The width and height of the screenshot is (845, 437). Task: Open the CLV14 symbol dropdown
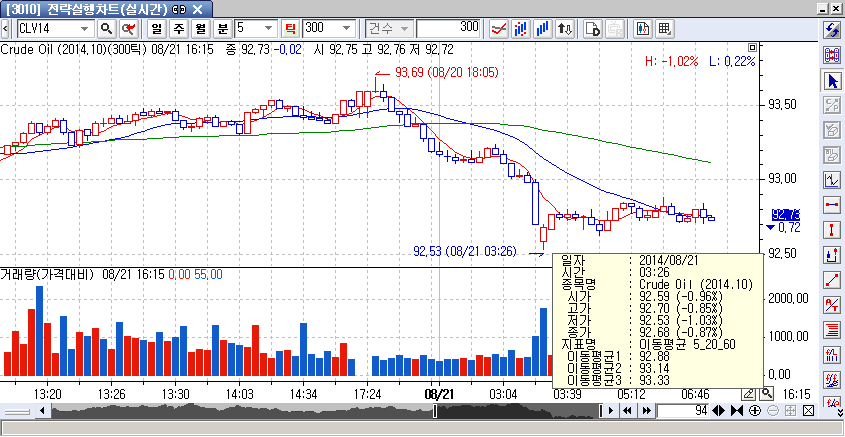pos(87,28)
